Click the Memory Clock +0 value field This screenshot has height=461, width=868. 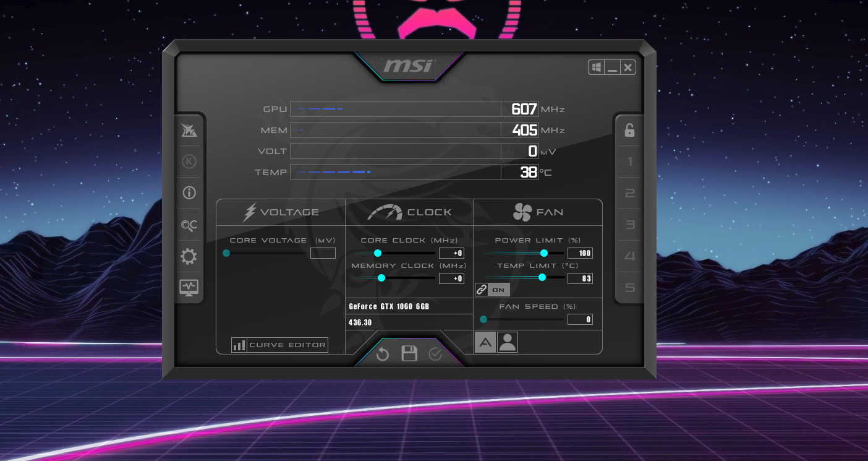click(x=451, y=278)
